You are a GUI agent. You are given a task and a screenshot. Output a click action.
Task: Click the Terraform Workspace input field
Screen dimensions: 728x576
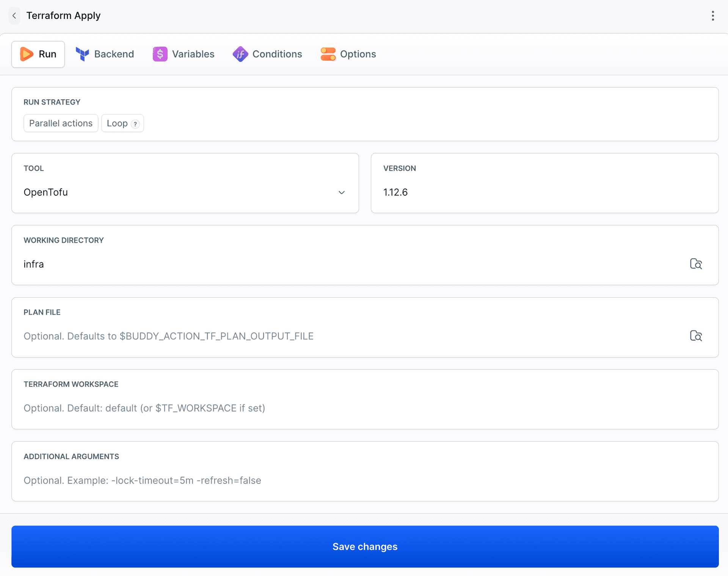tap(365, 408)
